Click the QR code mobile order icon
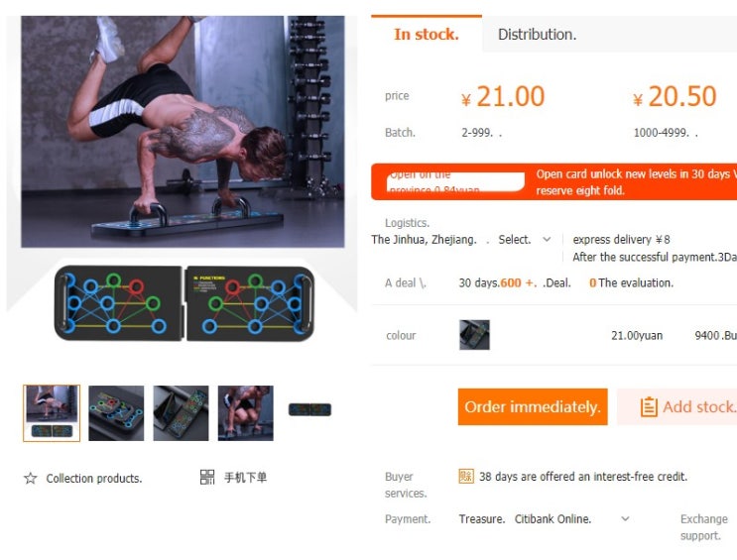Viewport: 737px width, 560px height. coord(207,477)
